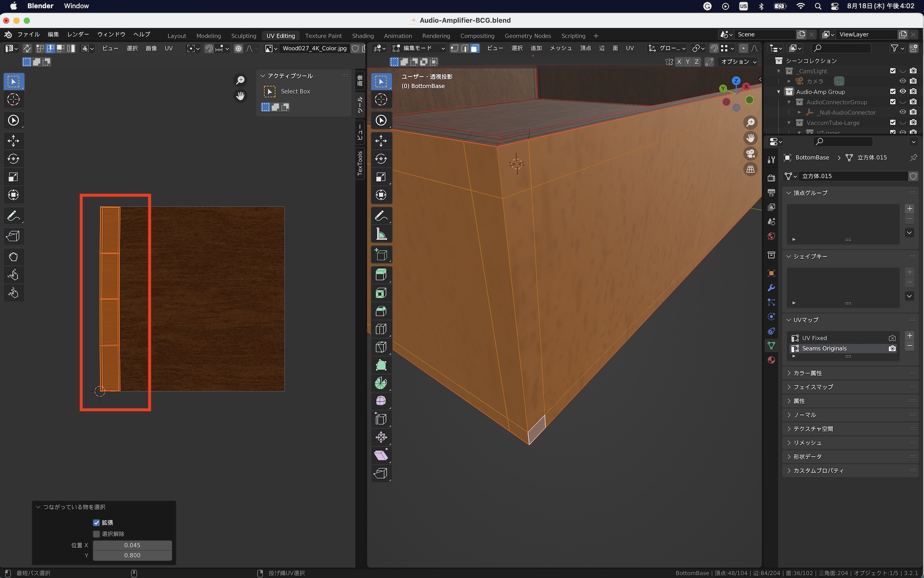Viewport: 924px width, 578px height.
Task: Open Material properties tab icon
Action: pos(771,360)
